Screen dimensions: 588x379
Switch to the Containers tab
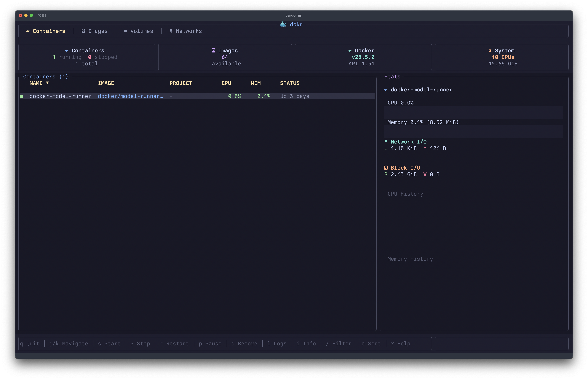[x=49, y=31]
